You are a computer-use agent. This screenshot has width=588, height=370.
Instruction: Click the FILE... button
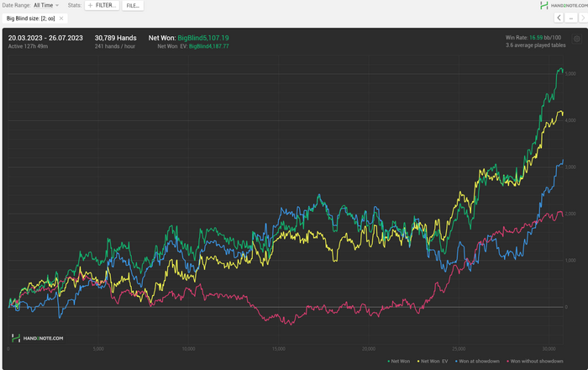(x=133, y=6)
